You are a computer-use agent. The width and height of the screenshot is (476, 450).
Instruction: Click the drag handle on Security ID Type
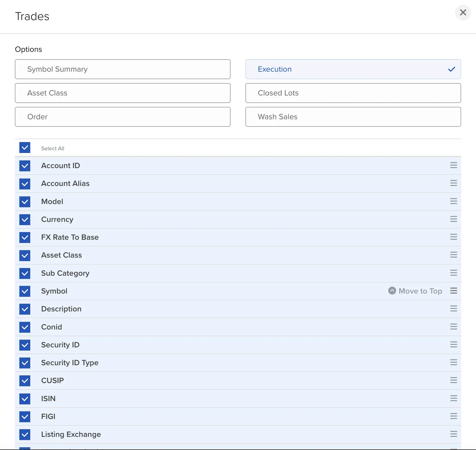click(453, 362)
